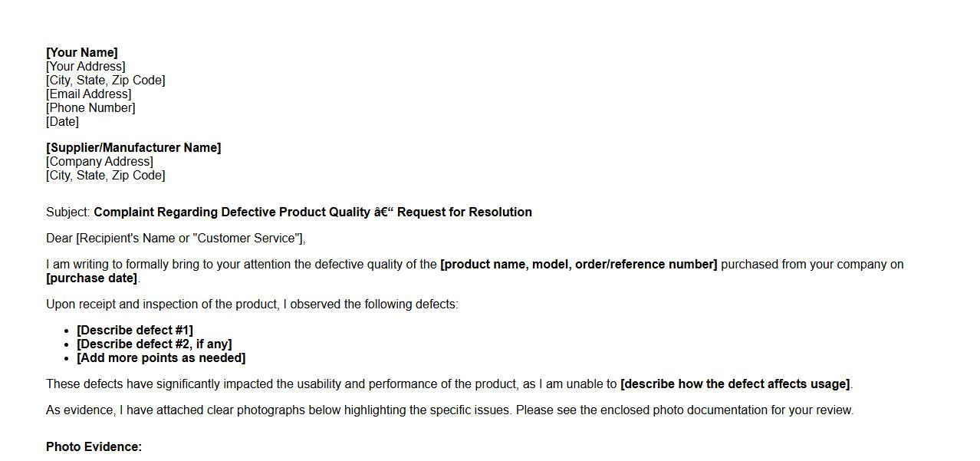
Task: Click the [Your Name] placeholder
Action: click(81, 52)
